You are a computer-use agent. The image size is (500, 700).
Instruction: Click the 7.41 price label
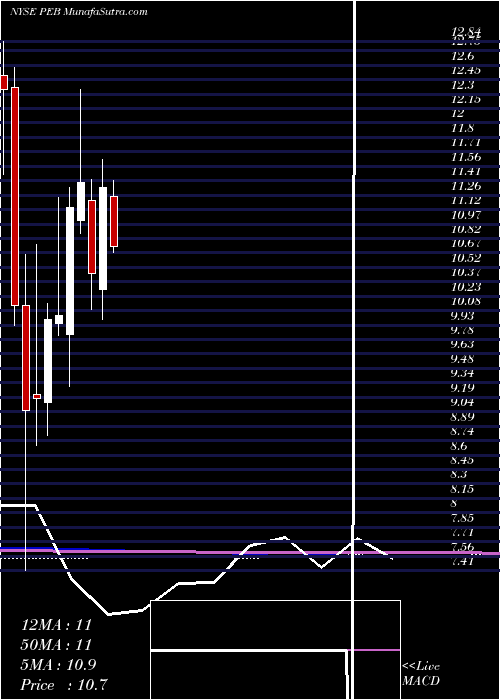462,561
